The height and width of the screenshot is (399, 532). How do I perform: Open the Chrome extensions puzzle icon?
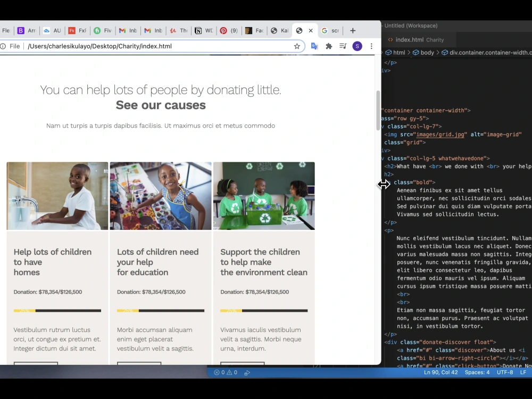(x=329, y=46)
